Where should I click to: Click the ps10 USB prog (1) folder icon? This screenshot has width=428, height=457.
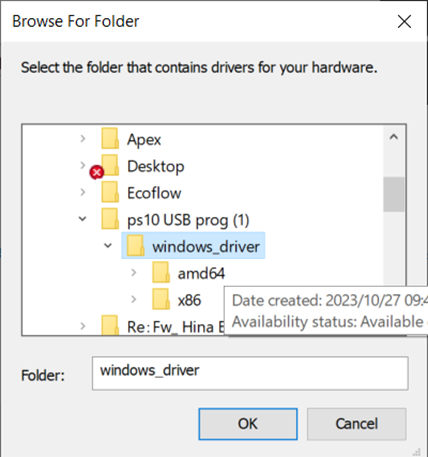click(x=110, y=219)
